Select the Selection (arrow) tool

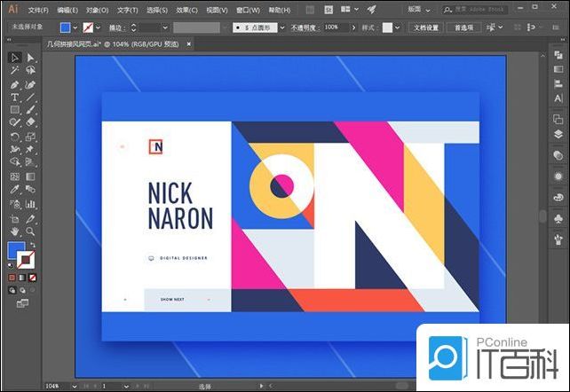[14, 58]
